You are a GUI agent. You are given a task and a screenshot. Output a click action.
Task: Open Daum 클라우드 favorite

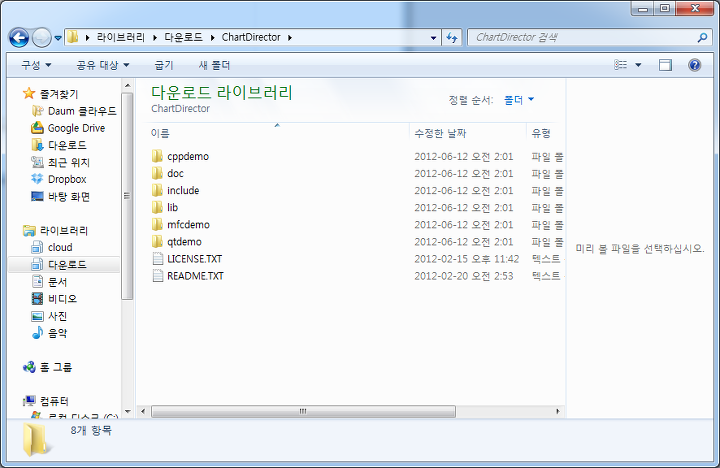[73, 111]
